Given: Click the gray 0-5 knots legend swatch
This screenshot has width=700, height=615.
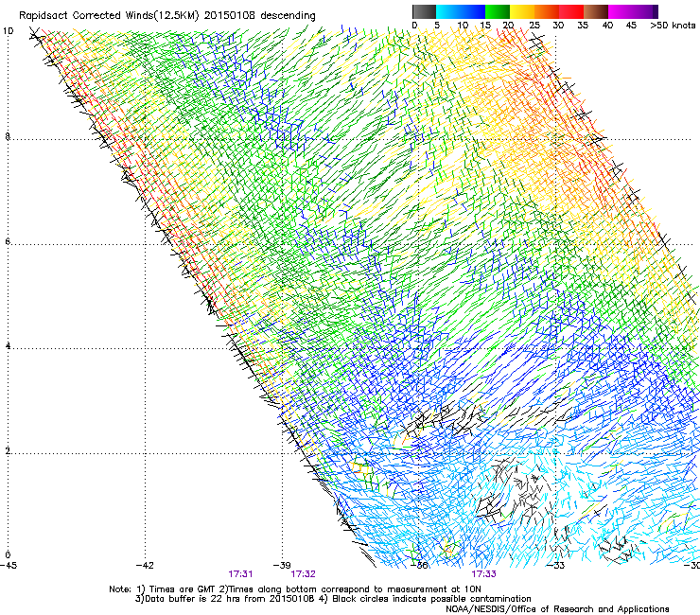Looking at the screenshot, I should pos(425,11).
